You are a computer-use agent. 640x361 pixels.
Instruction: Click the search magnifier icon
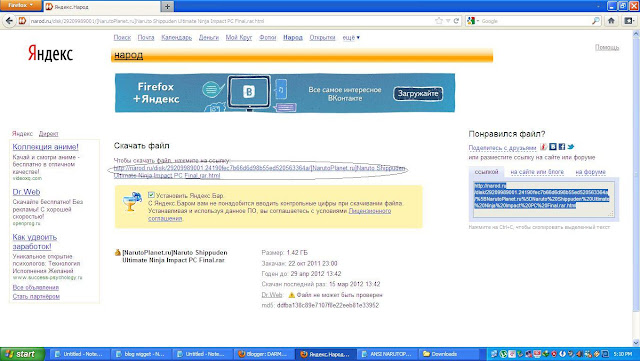click(x=596, y=21)
